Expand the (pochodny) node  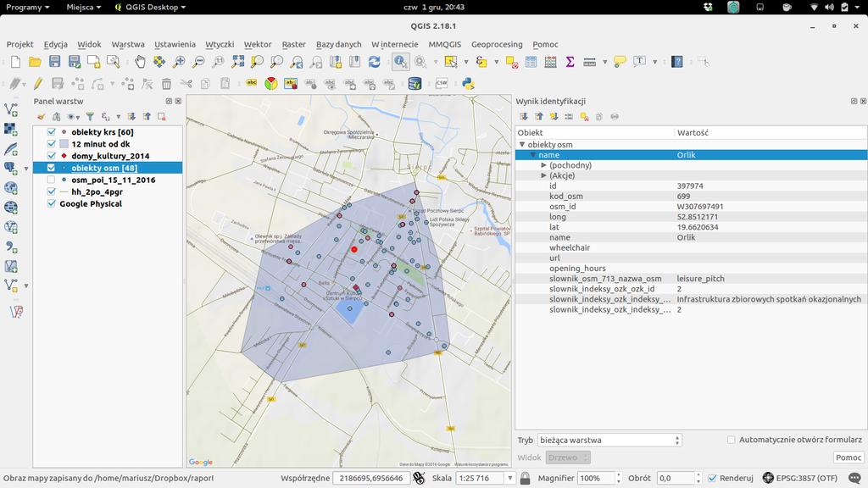pyautogui.click(x=543, y=165)
